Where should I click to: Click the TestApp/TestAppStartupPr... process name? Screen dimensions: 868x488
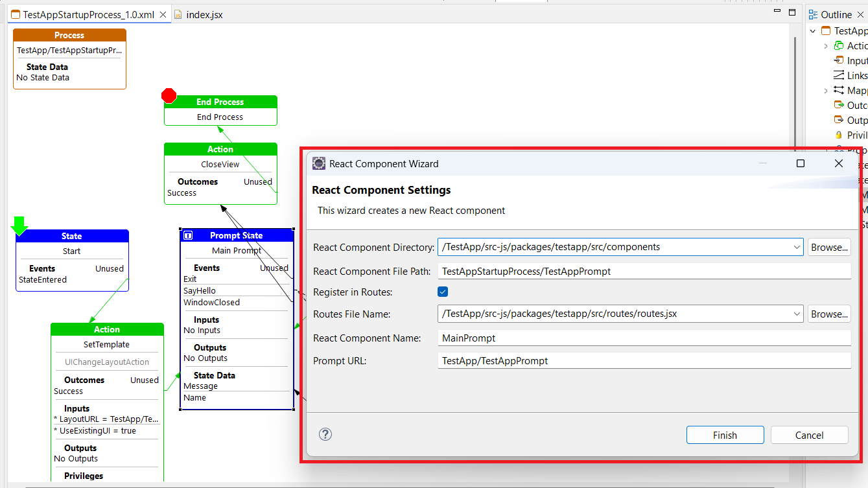[x=69, y=50]
